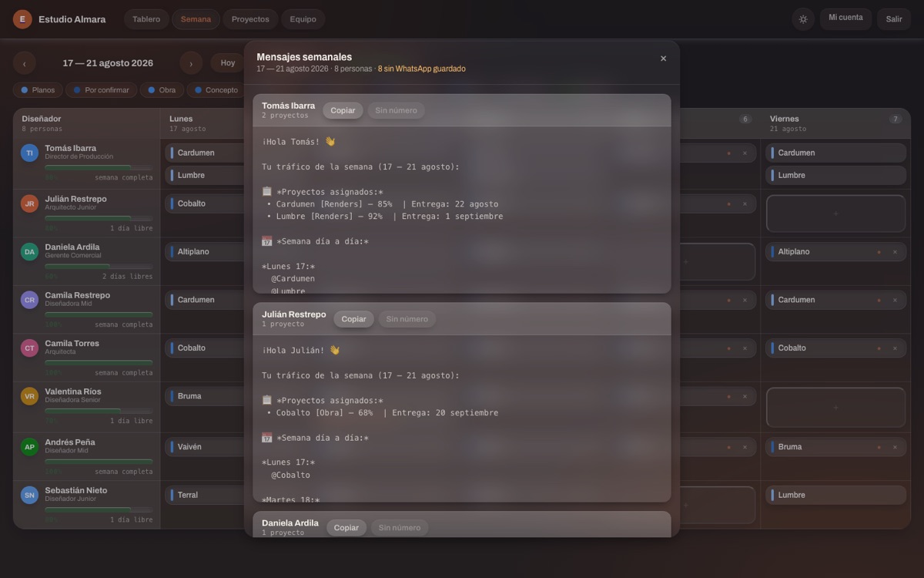The height and width of the screenshot is (578, 924).
Task: Click the orange dot on Friday Cobalto chip
Action: coord(879,348)
